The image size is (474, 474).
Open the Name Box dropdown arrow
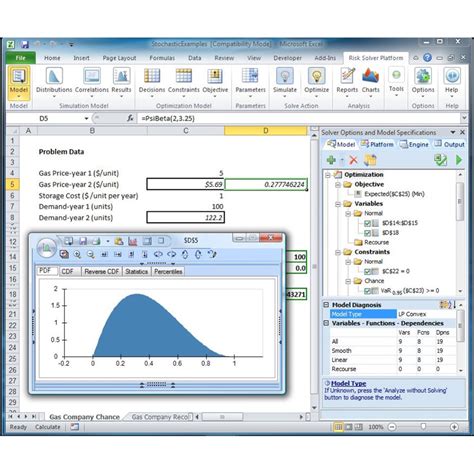point(86,118)
